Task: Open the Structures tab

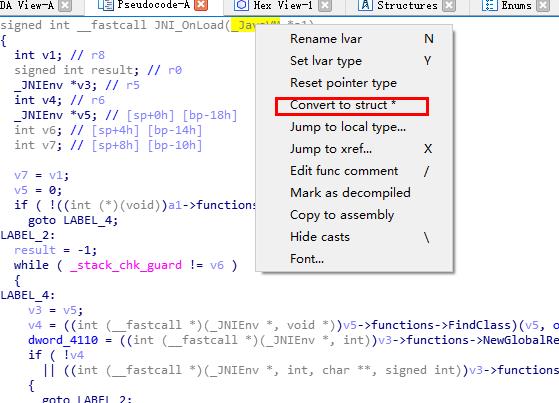Action: point(407,5)
